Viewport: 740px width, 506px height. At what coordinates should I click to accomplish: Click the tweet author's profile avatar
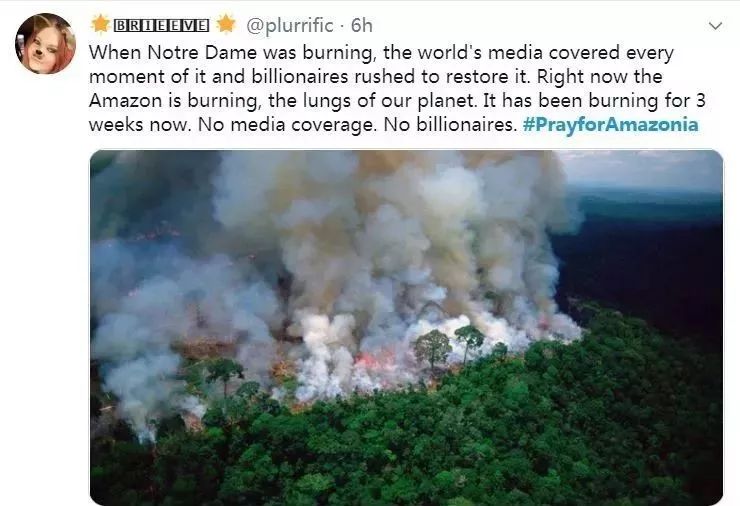tap(45, 43)
